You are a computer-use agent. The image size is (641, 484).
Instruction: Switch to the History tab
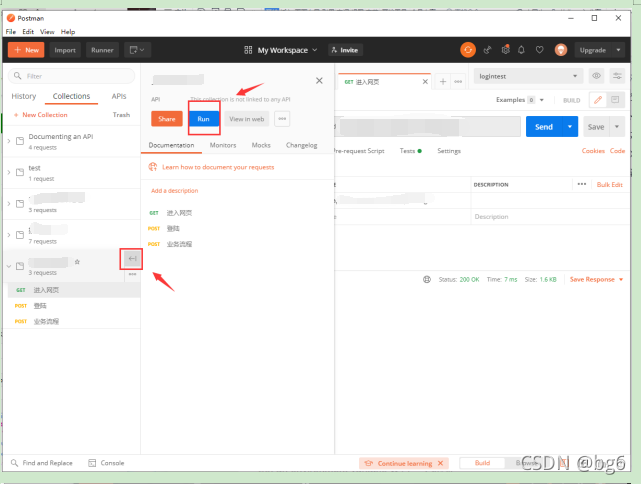24,96
